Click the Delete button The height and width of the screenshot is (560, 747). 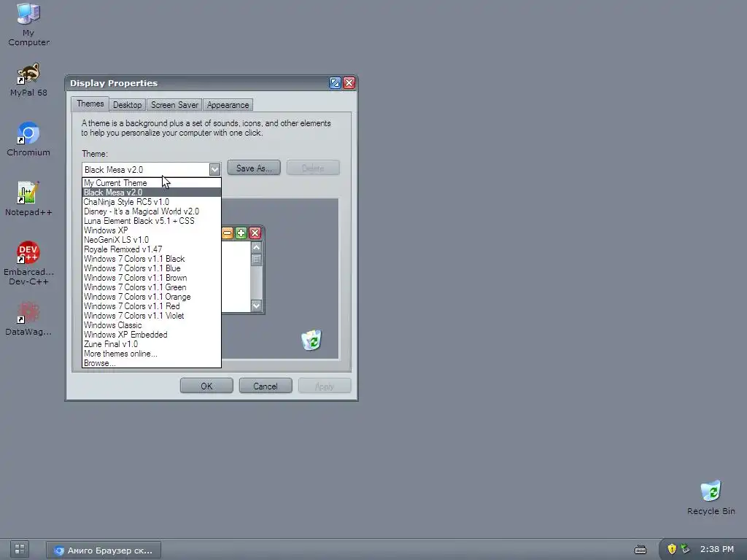[x=313, y=168]
